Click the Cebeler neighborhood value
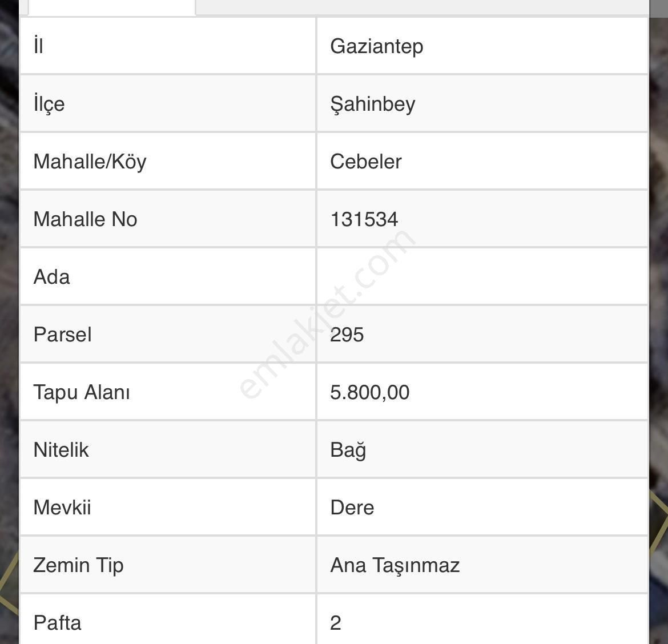 click(366, 162)
